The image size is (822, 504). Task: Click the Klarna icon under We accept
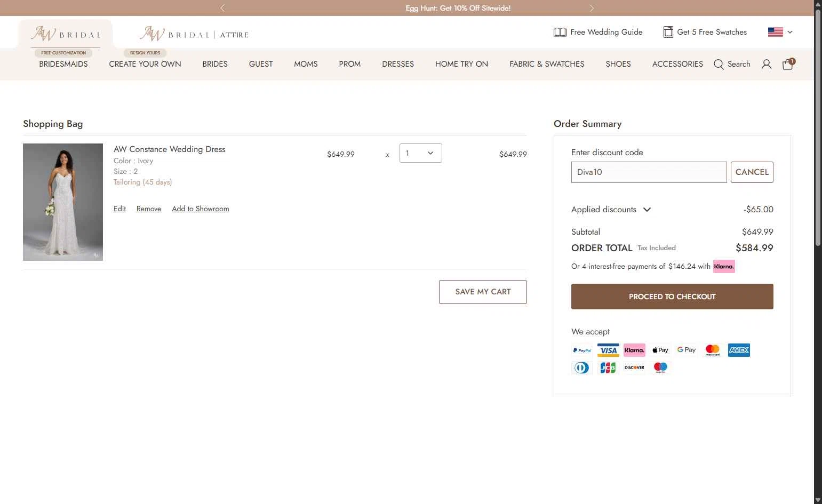point(634,350)
